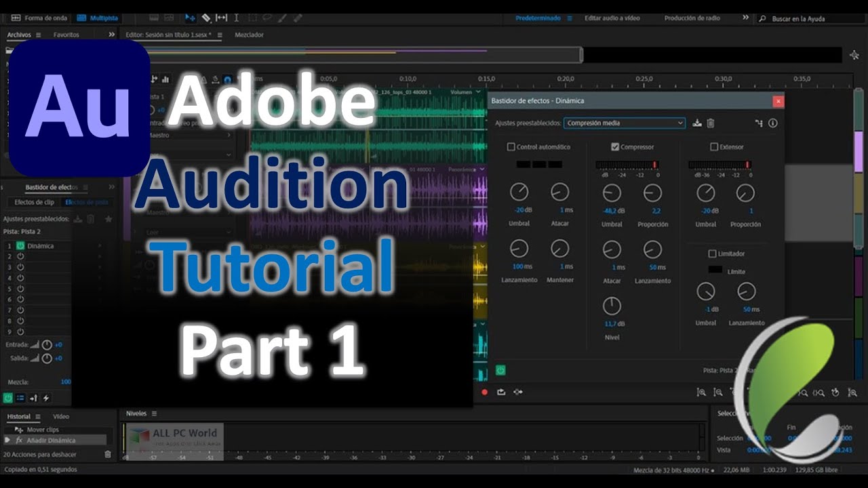Adjust the Compressor Umbral knob at -48,2 dB
The image size is (868, 488).
click(x=612, y=194)
